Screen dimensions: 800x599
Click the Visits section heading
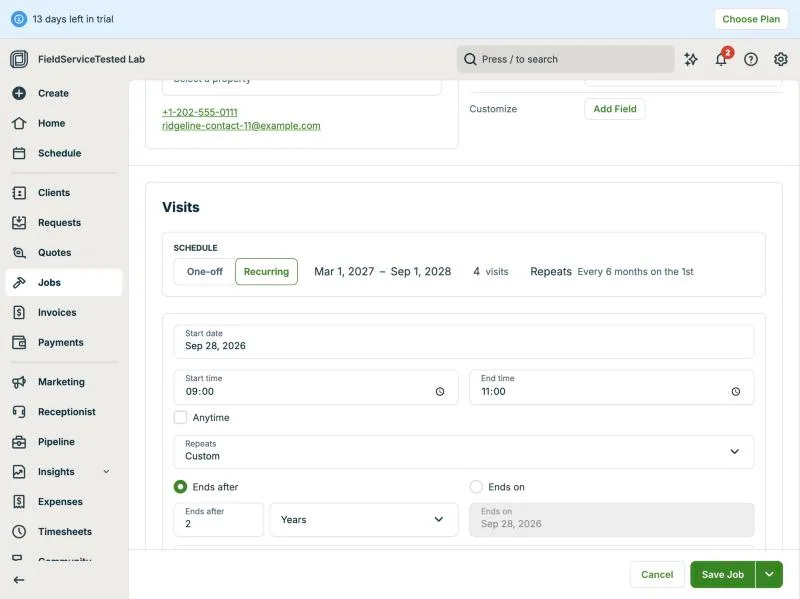[181, 207]
